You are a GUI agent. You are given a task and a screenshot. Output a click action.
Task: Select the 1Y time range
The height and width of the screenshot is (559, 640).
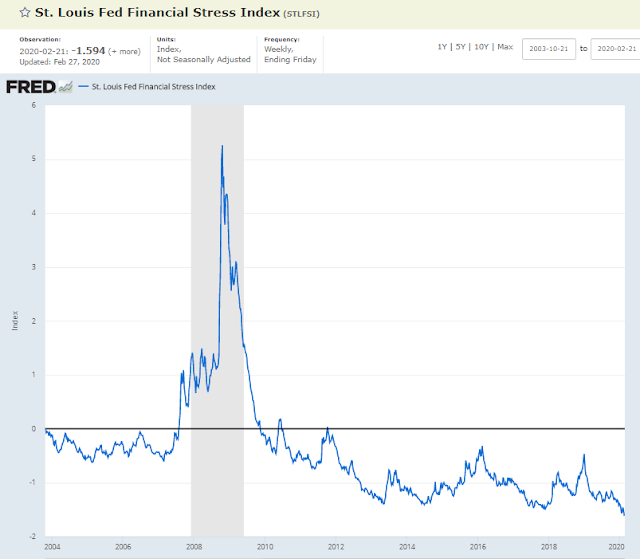pyautogui.click(x=442, y=47)
